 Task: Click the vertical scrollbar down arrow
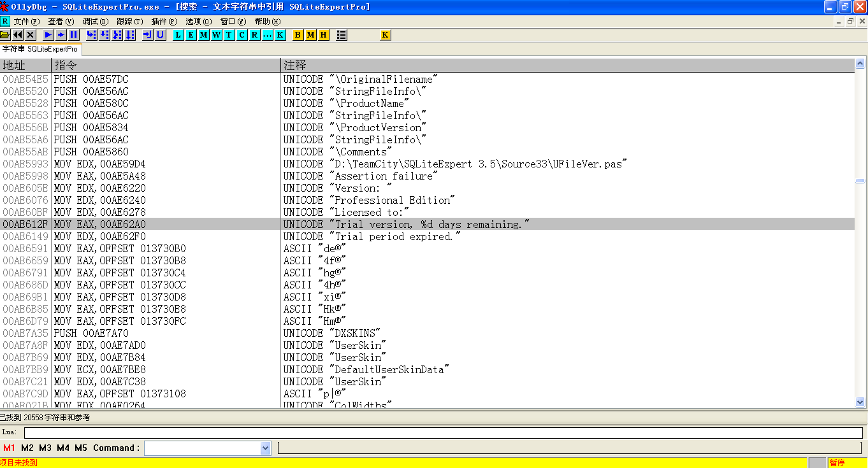click(860, 402)
